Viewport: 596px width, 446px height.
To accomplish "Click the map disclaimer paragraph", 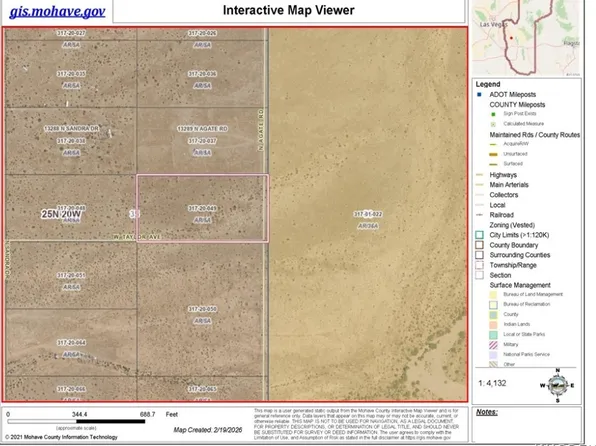I will point(356,424).
